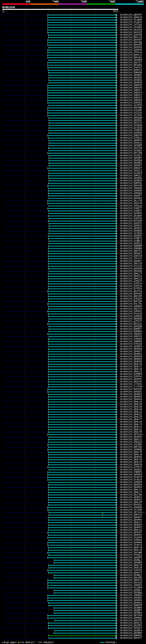
Task: Open hit UniRef100_Q6IVK8
Action: pyautogui.click(x=131, y=615)
